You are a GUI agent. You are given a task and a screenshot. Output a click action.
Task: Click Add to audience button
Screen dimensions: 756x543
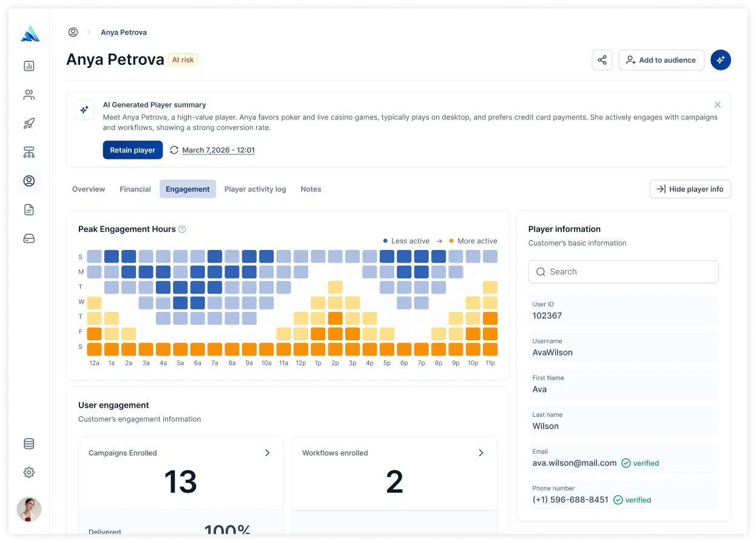(x=661, y=60)
